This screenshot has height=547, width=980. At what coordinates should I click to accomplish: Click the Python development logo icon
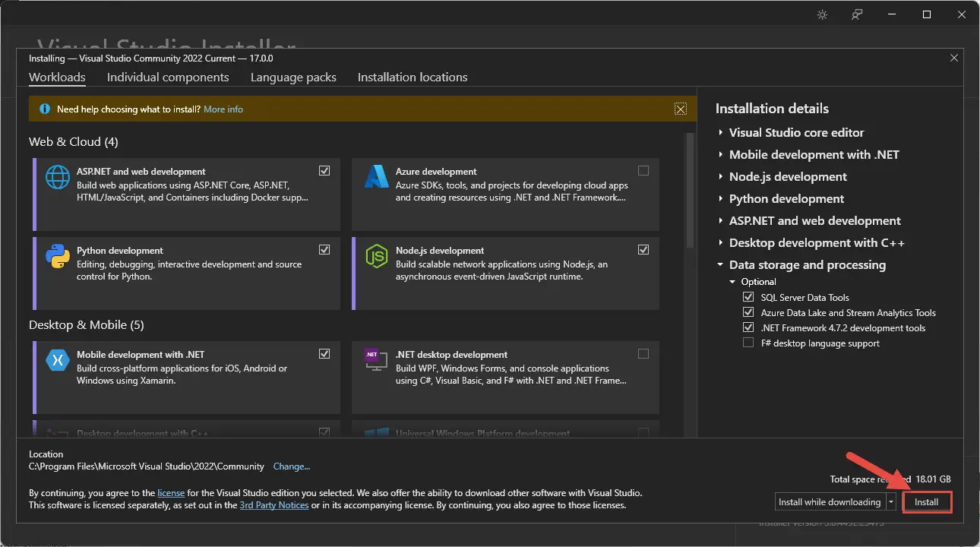(58, 256)
